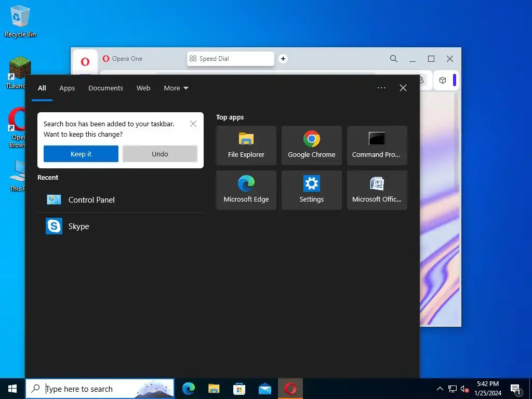Open search panel options (three dots)
This screenshot has width=532, height=399.
381,88
